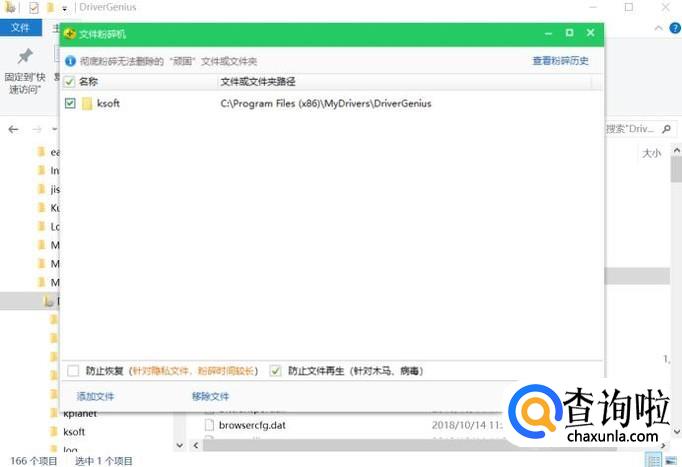Screen dimensions: 682x467
Task: Open Explorer help question mark icon
Action: 675,28
